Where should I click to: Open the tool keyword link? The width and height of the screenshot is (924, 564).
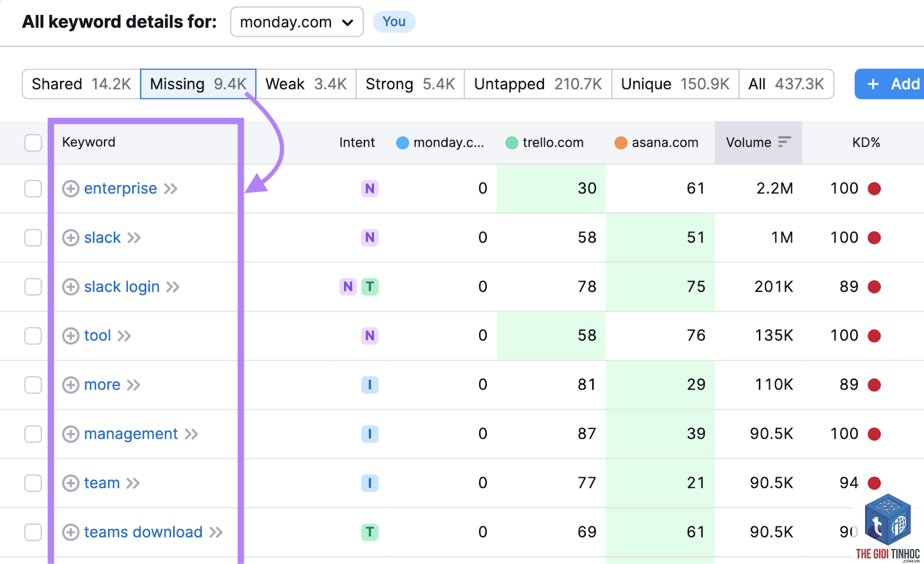coord(98,336)
